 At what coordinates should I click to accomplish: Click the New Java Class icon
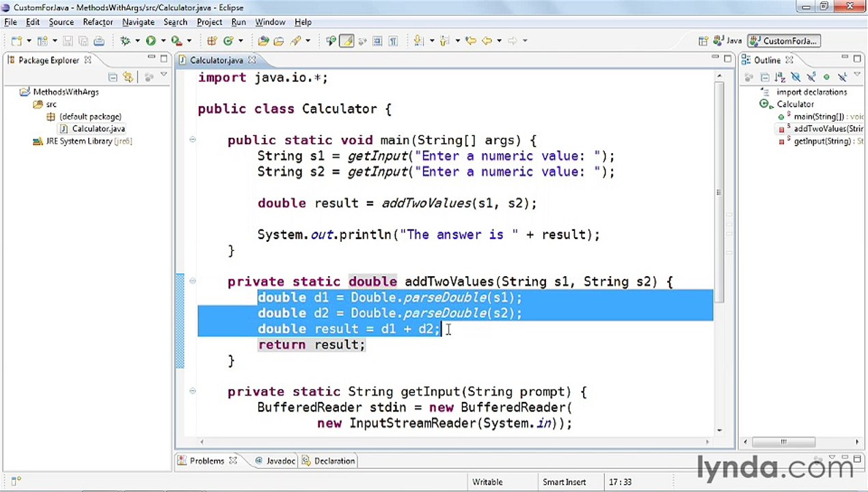[x=228, y=41]
